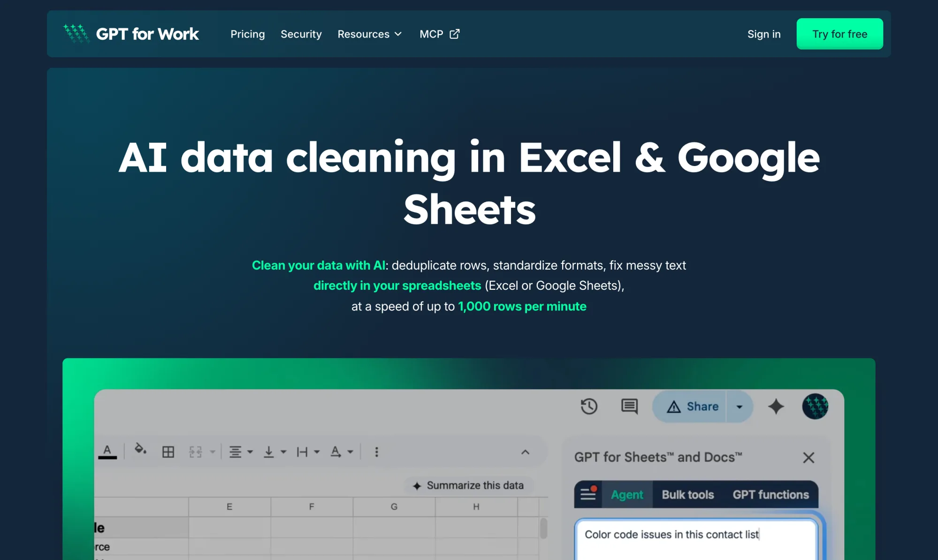Open the MCP external link

[x=439, y=34]
